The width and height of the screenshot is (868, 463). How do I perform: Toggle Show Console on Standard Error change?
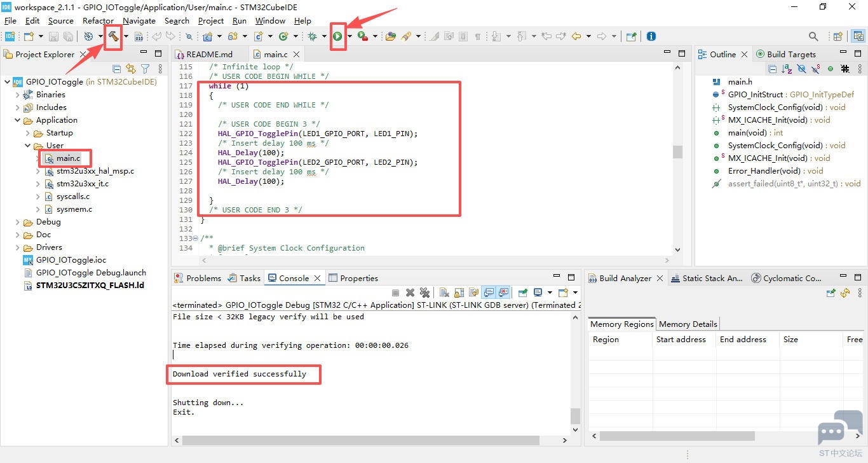click(x=504, y=293)
